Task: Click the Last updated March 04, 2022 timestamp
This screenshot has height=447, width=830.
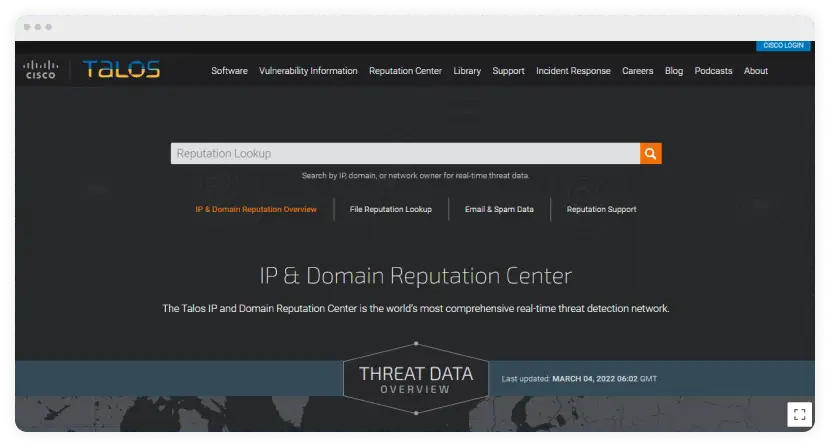Action: 579,379
